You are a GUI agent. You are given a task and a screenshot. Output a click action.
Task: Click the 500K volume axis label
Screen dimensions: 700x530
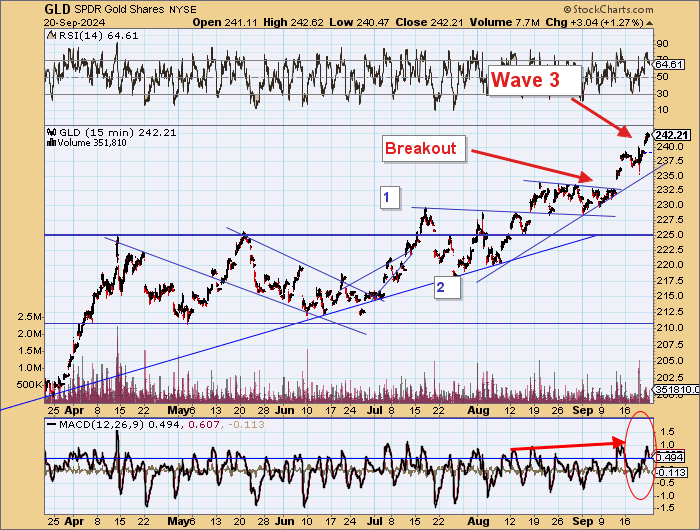coord(29,385)
